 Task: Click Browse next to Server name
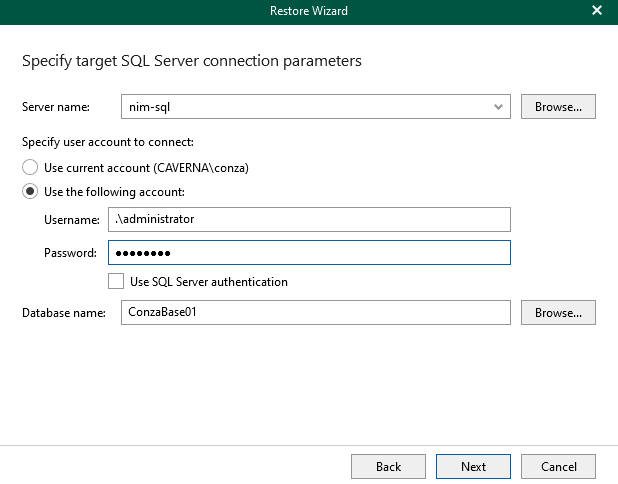coord(558,106)
